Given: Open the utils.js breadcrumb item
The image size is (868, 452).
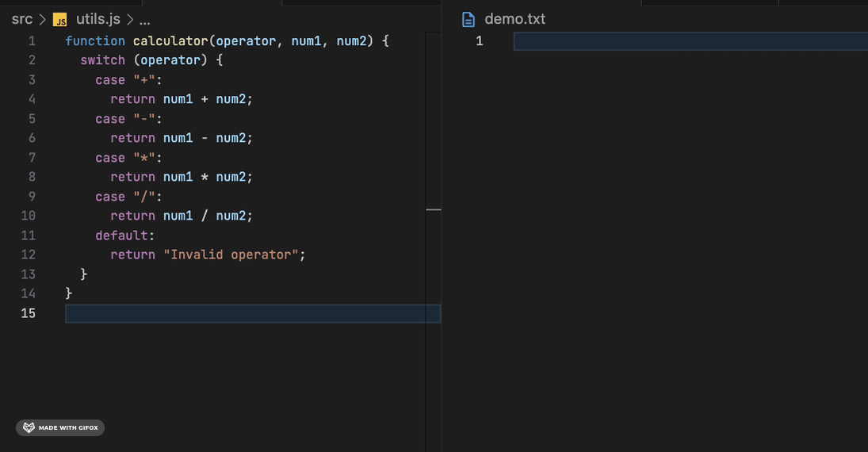Looking at the screenshot, I should pyautogui.click(x=98, y=19).
